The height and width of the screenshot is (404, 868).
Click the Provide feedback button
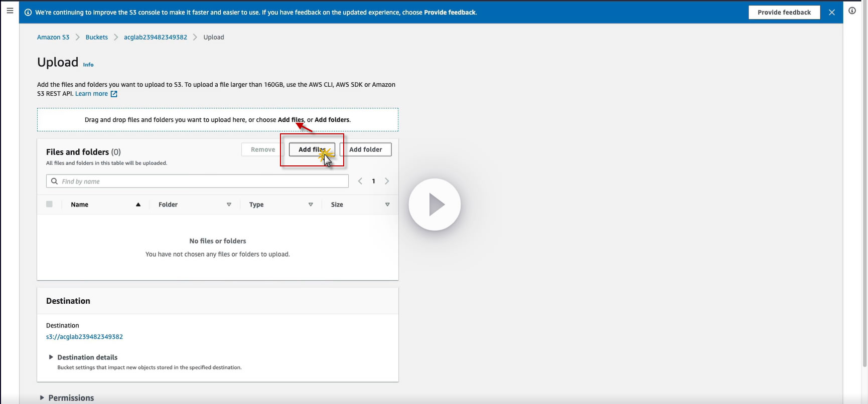[784, 13]
